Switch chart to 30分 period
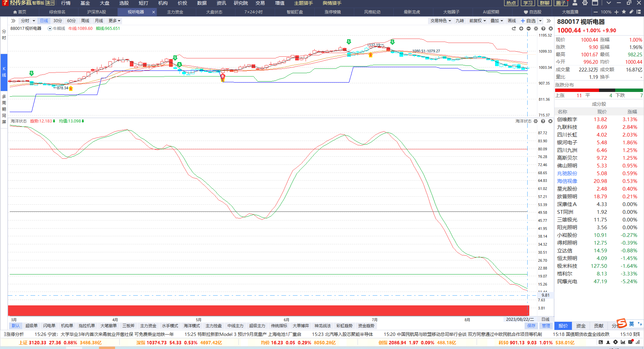 (x=58, y=21)
